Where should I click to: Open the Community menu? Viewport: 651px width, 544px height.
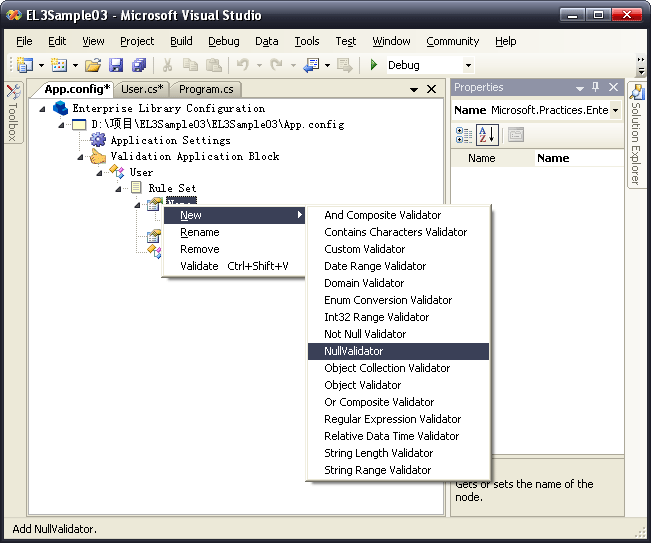[453, 41]
